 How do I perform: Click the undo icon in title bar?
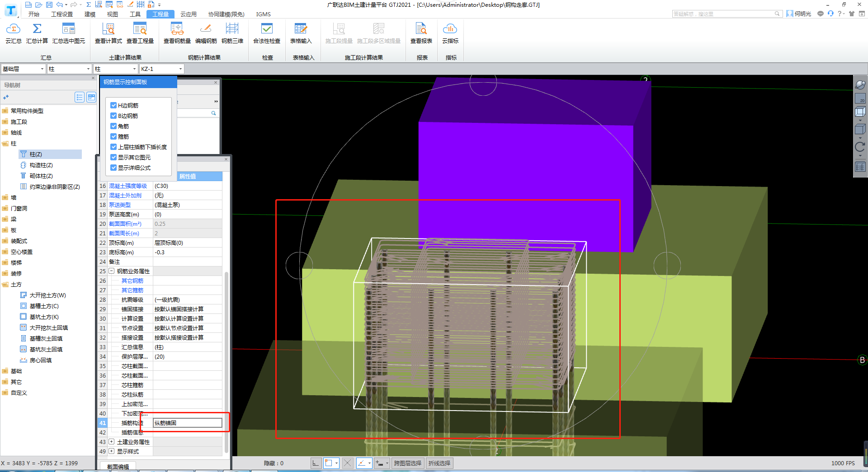(60, 5)
